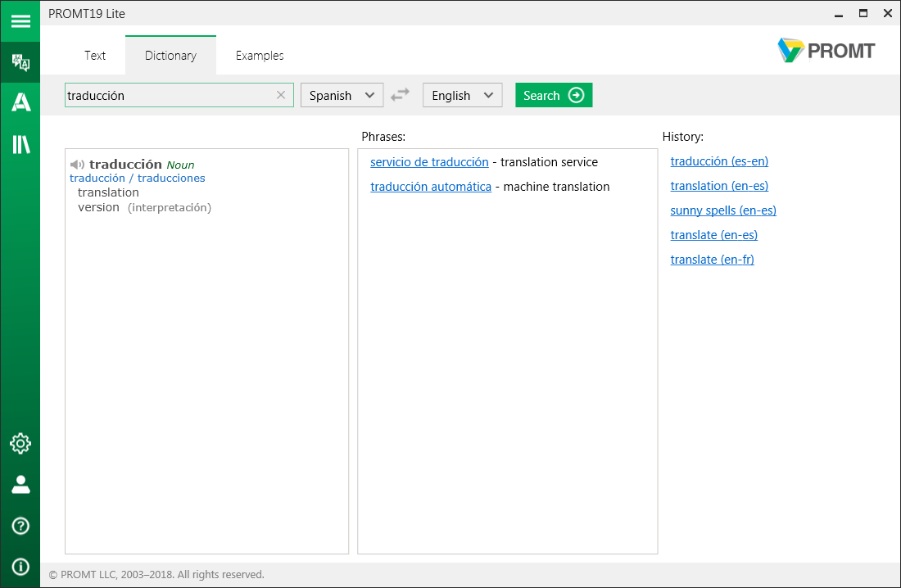Viewport: 901px width, 588px height.
Task: Open help question mark icon
Action: tap(20, 526)
